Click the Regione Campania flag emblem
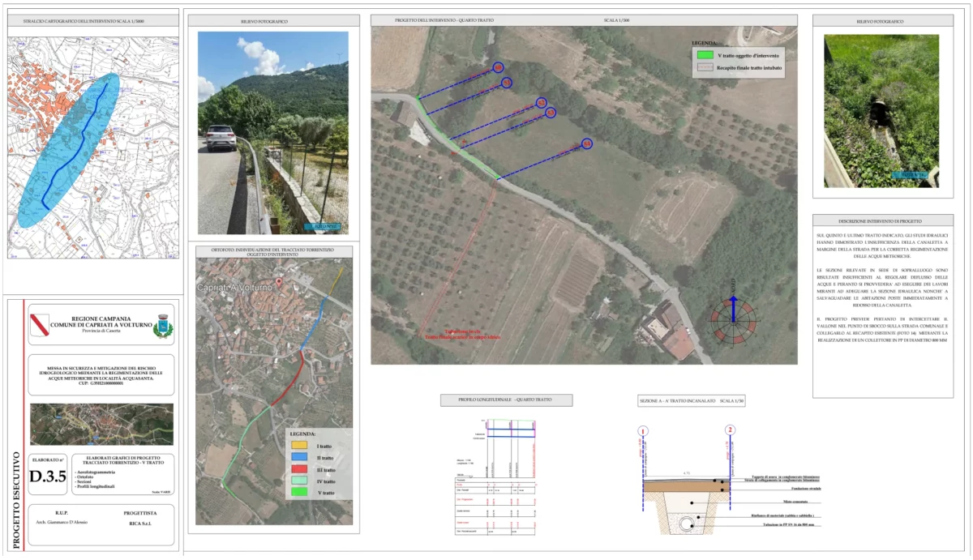973x560 pixels. (41, 326)
